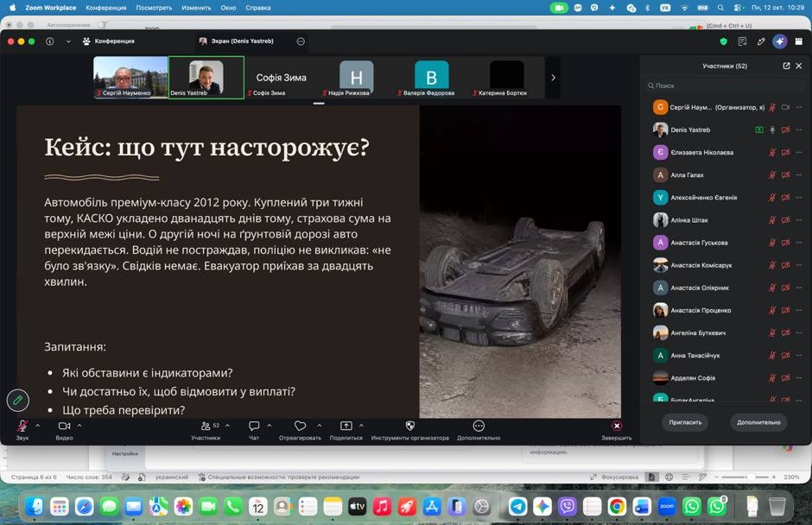The image size is (812, 525).
Task: Open the ellipsis options beside Экран (Denis Yastreb)
Action: [x=301, y=41]
